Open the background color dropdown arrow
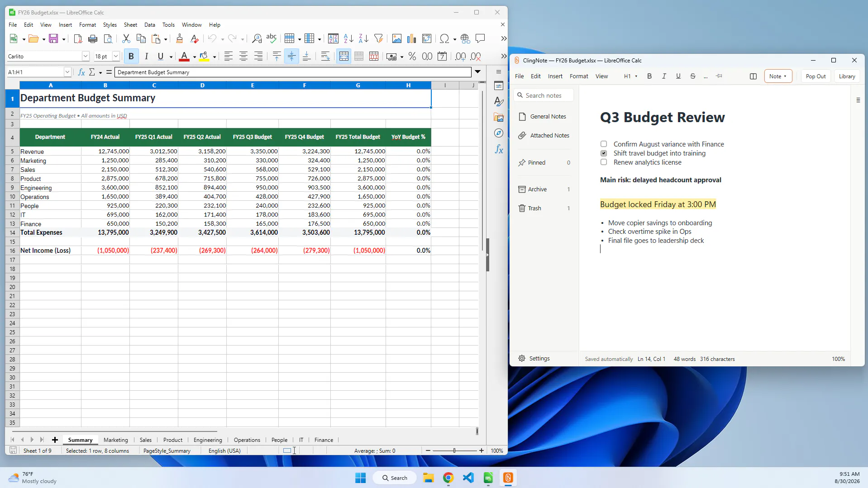This screenshot has width=868, height=488. (215, 57)
